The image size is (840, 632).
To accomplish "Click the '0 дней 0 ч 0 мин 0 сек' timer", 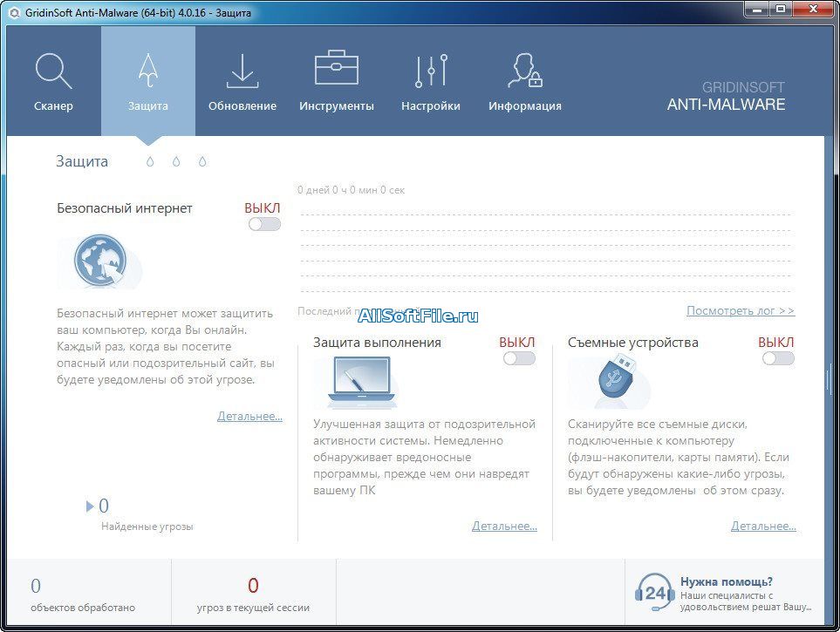I will (351, 190).
